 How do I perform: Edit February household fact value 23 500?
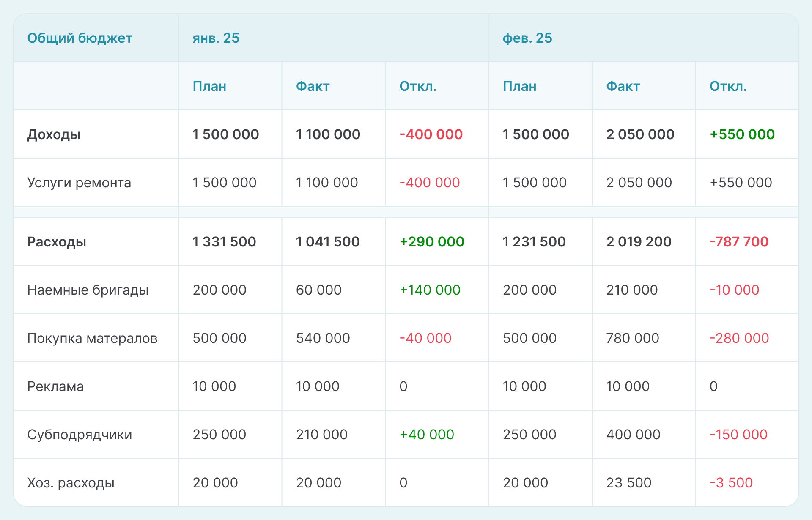(x=628, y=483)
